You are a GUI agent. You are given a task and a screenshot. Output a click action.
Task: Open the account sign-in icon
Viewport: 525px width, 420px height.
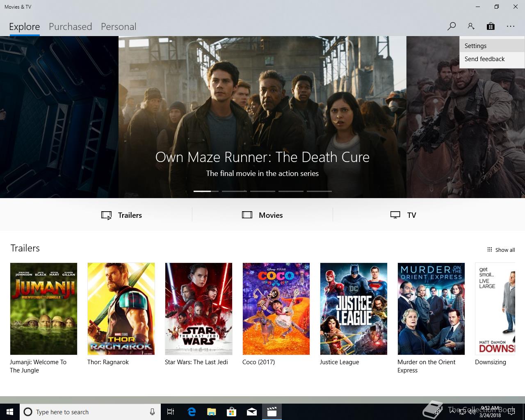471,26
